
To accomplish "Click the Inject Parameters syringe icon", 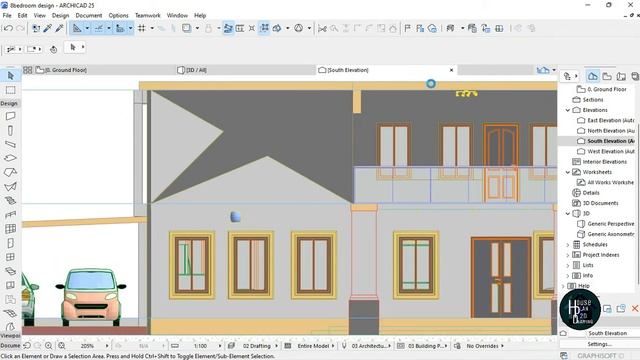I will [60, 28].
